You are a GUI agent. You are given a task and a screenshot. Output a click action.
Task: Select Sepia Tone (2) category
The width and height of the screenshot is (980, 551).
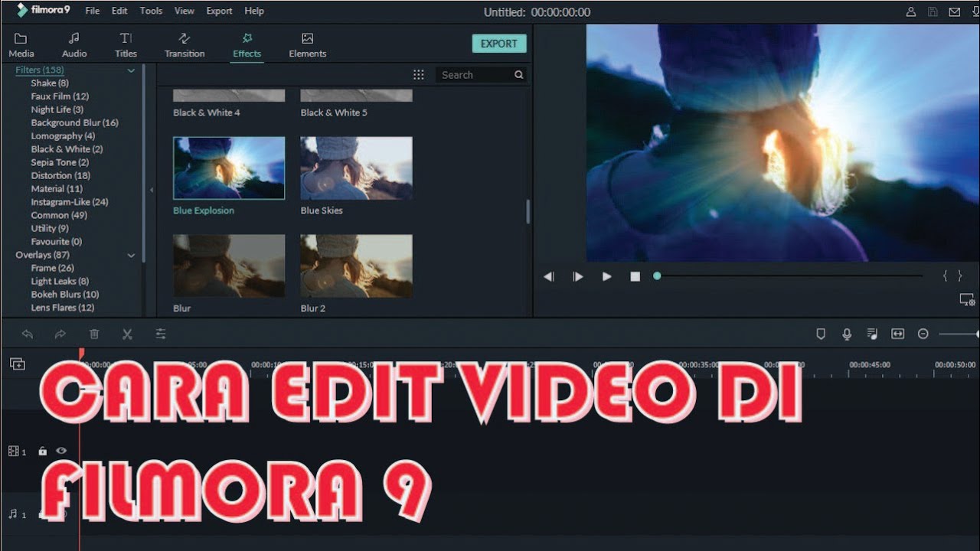(x=60, y=162)
